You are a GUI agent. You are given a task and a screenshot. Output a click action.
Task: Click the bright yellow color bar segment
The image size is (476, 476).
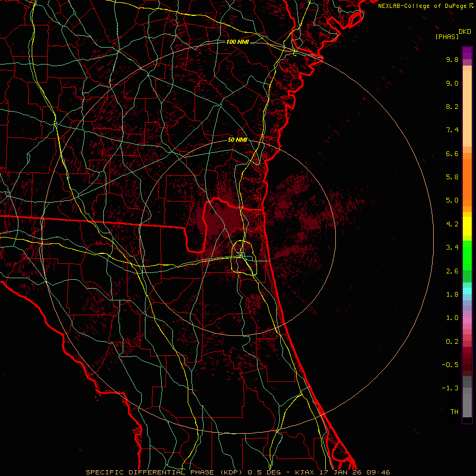pos(467,226)
